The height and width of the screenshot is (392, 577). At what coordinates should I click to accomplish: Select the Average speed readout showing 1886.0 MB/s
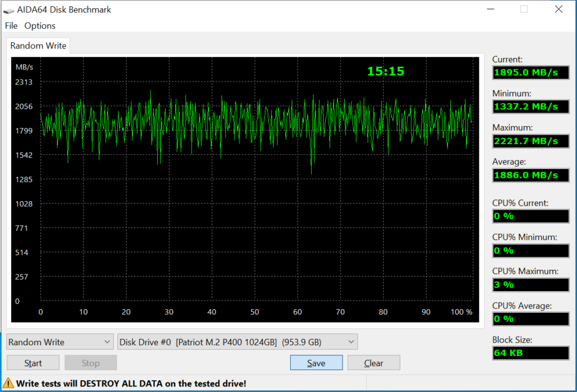pos(530,175)
